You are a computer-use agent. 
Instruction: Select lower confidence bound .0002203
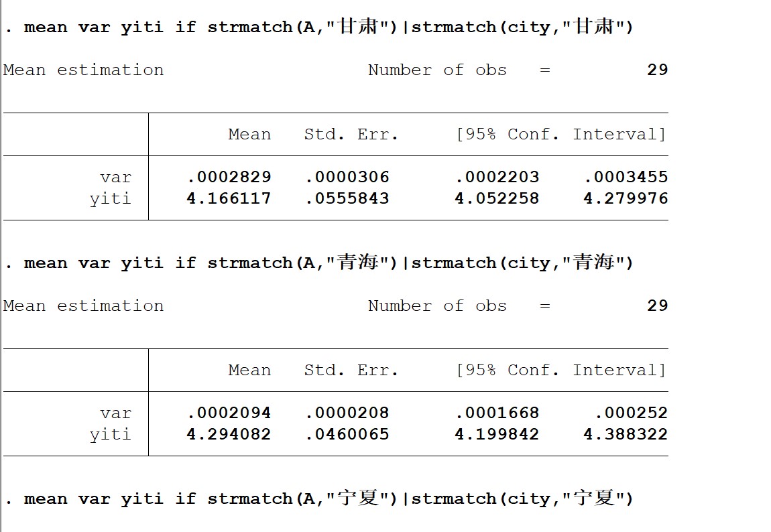(x=497, y=178)
